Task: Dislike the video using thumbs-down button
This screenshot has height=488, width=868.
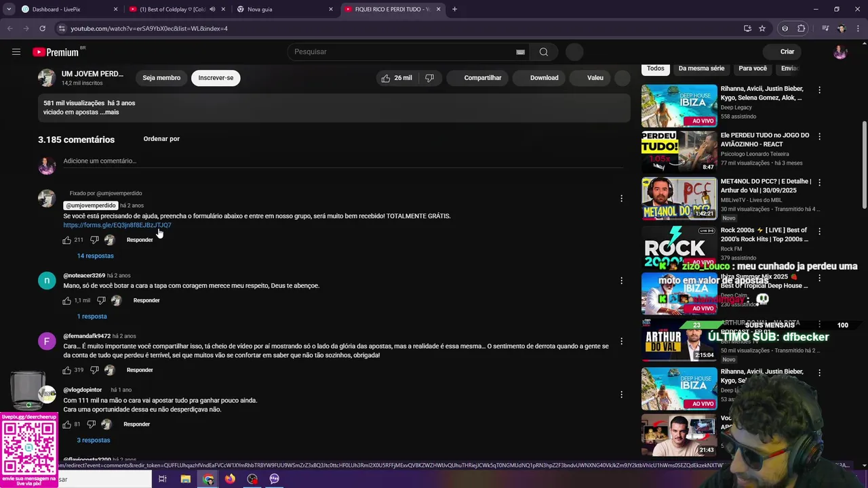Action: (x=429, y=78)
